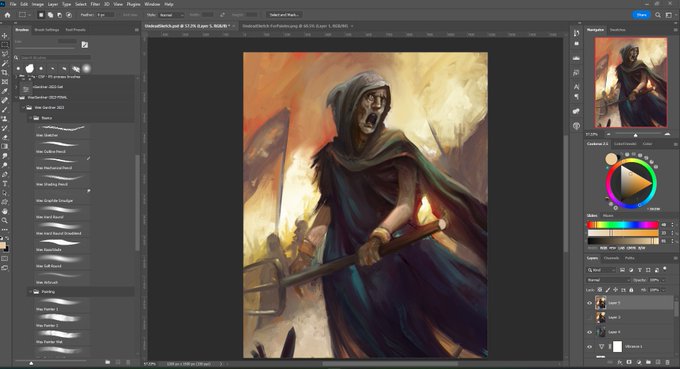Switch Coolorus sliders to LAB mode

click(x=621, y=248)
